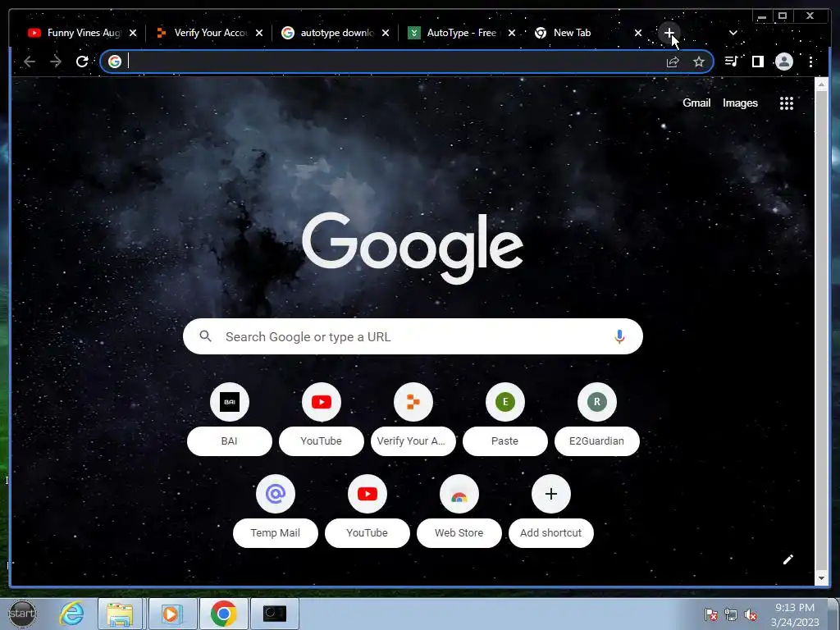Click the 9:13 PM clock

tap(795, 608)
